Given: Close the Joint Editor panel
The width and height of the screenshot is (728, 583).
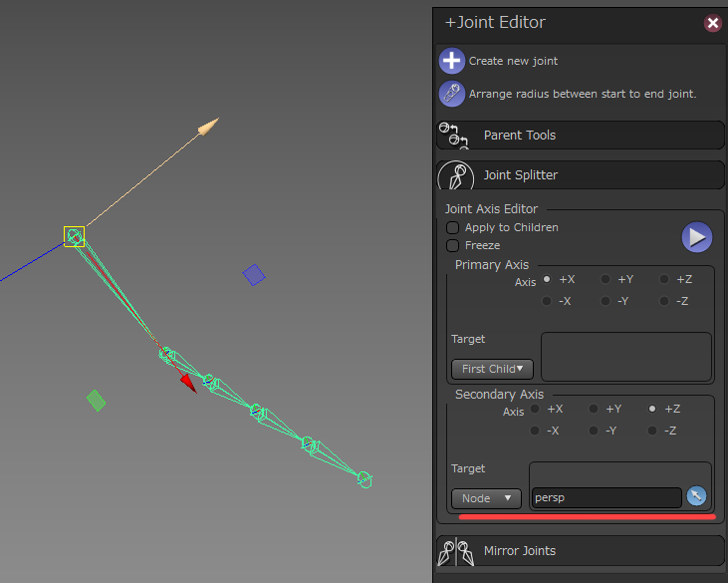Looking at the screenshot, I should 713,22.
